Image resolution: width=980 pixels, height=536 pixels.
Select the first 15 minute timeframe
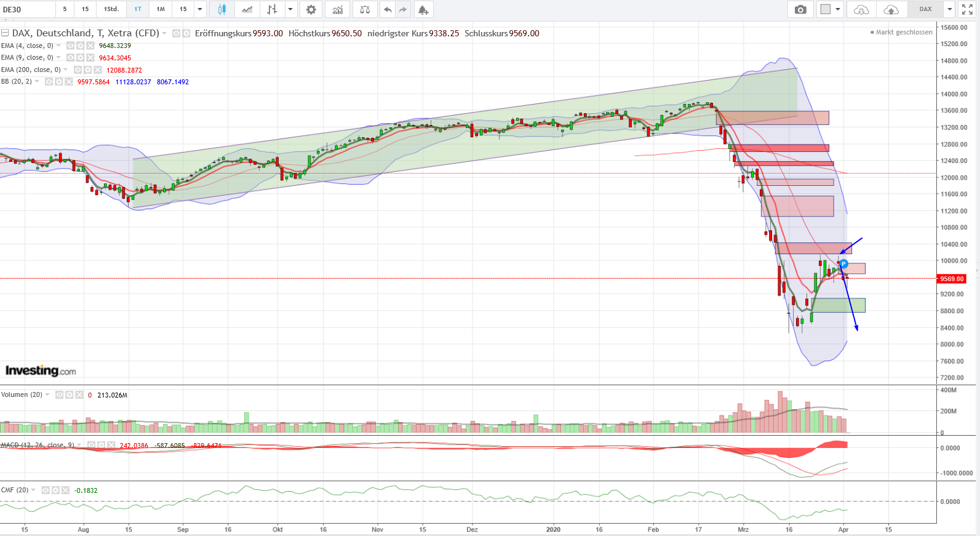pos(85,9)
